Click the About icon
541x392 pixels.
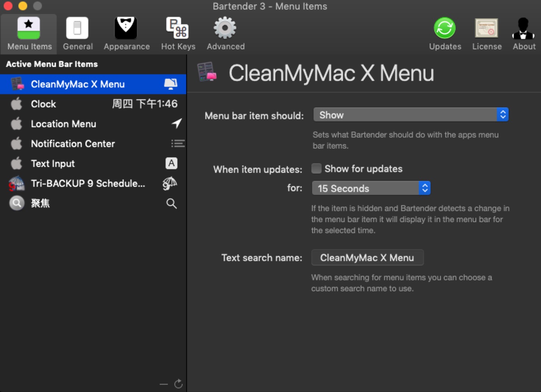coord(524,34)
